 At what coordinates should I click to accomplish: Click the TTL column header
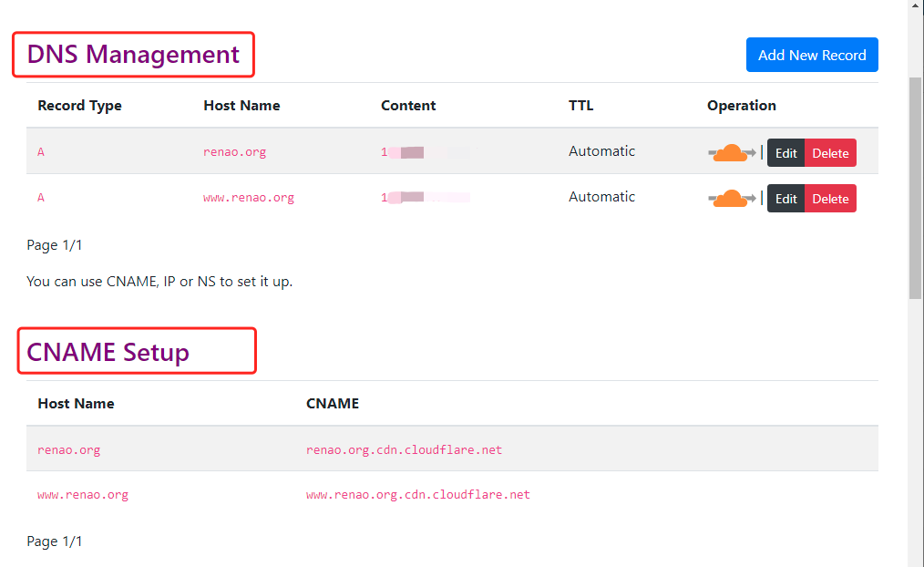580,106
